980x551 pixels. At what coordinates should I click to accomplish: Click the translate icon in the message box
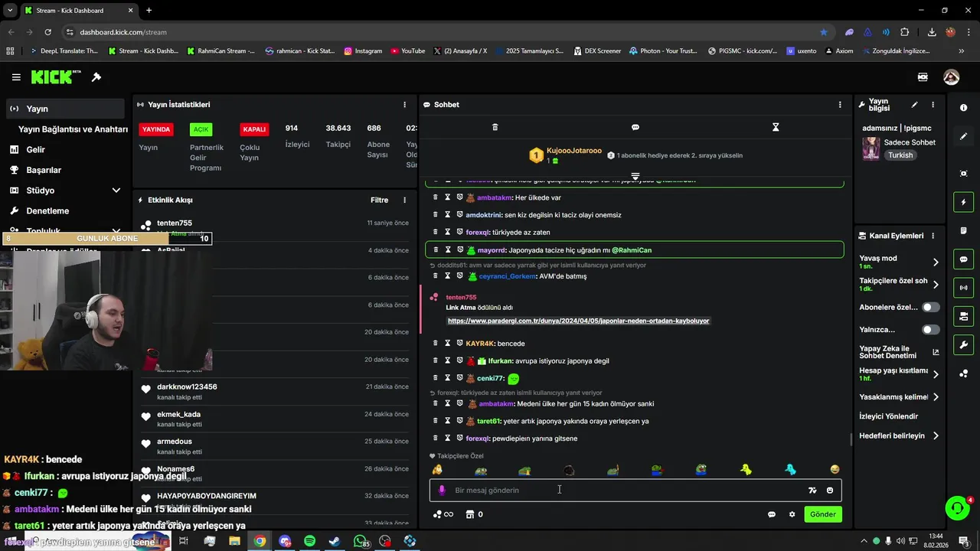(x=812, y=491)
